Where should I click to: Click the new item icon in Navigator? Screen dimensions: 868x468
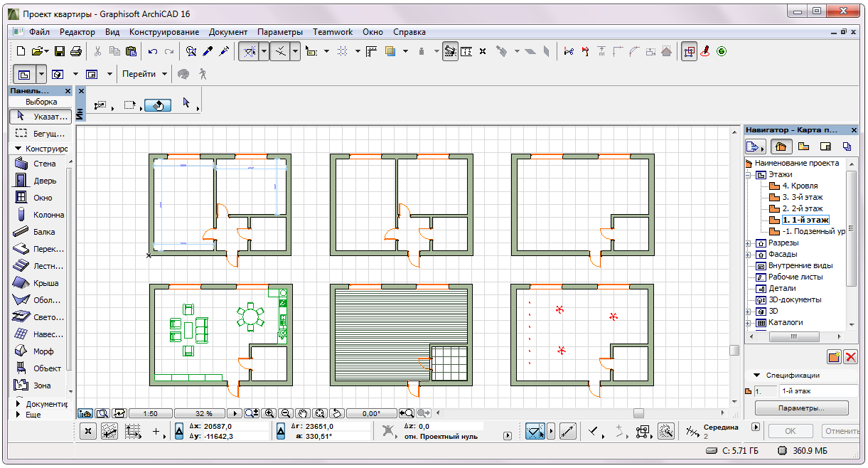[x=835, y=356]
